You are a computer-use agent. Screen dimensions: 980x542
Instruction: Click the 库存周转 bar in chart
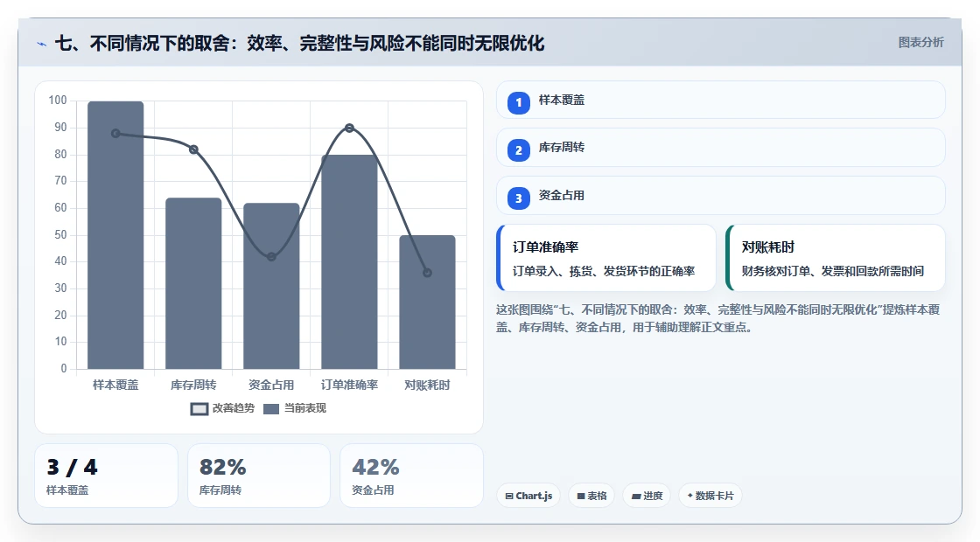tap(193, 283)
